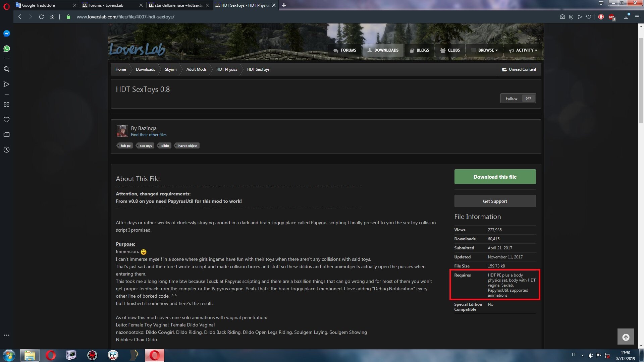Image resolution: width=644 pixels, height=362 pixels.
Task: Open a new browser tab
Action: tap(284, 5)
